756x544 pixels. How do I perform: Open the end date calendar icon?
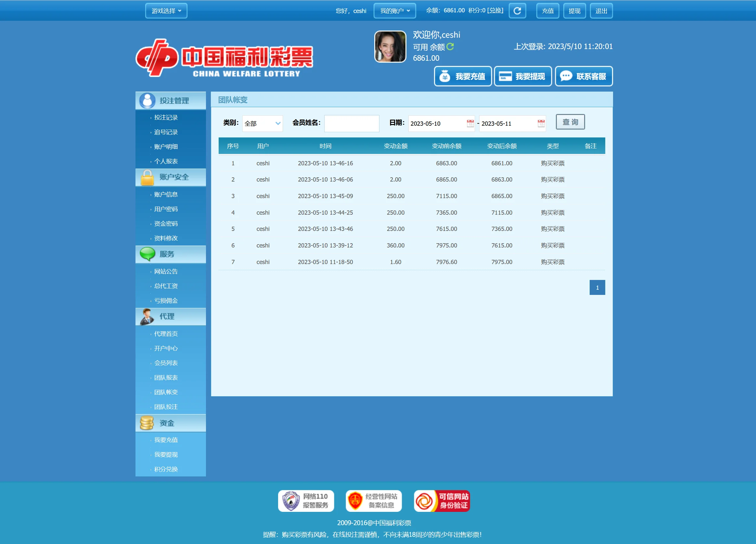[x=541, y=123]
